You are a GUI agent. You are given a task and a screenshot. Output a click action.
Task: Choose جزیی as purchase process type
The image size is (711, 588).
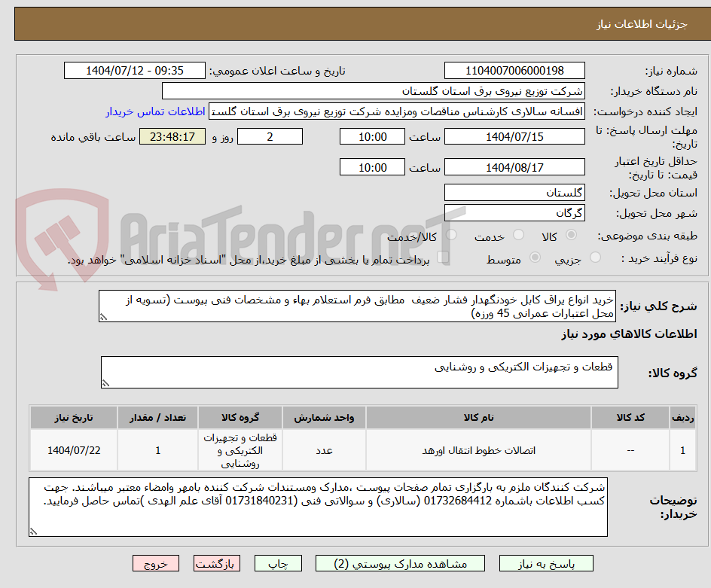(594, 257)
